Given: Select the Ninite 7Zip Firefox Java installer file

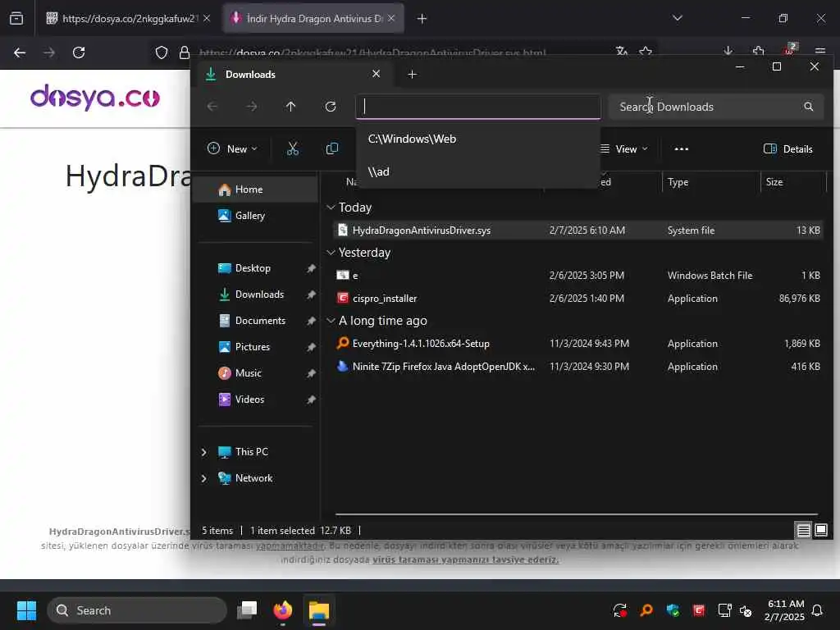Looking at the screenshot, I should pos(577,367).
